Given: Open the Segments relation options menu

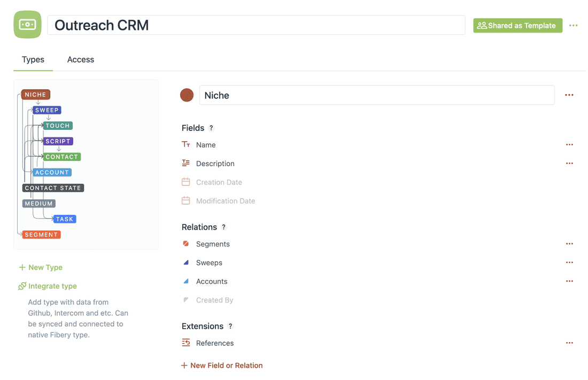Looking at the screenshot, I should (569, 244).
